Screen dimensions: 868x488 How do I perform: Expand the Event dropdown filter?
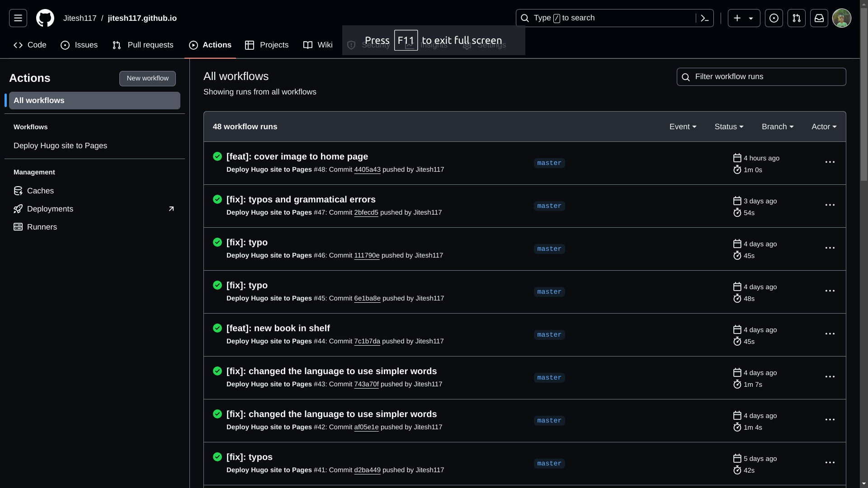tap(683, 127)
